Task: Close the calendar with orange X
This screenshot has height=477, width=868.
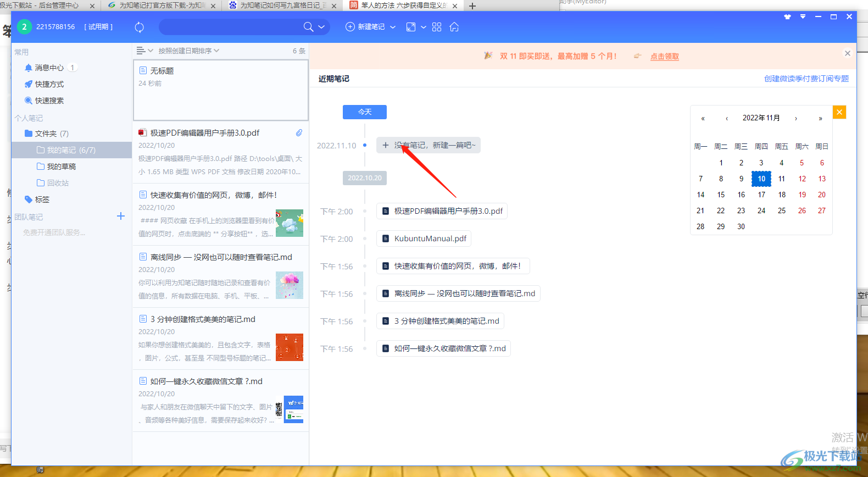Action: click(839, 112)
